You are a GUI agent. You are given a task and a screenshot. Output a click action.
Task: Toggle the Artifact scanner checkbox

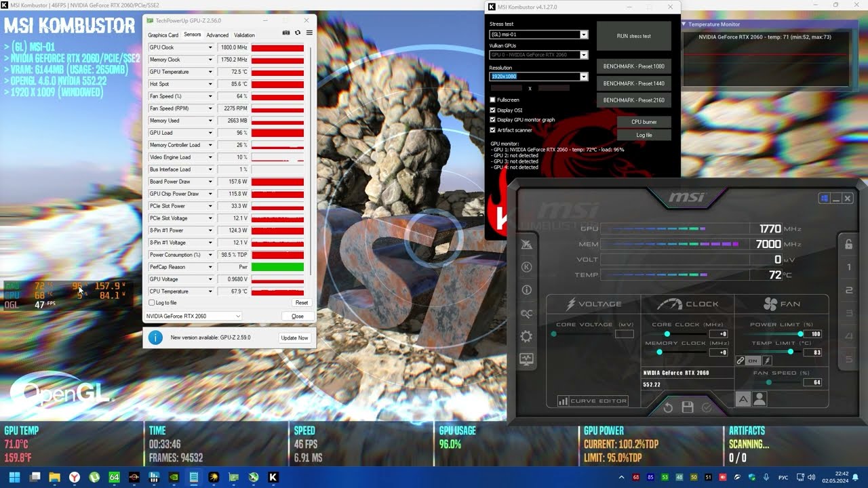(493, 130)
